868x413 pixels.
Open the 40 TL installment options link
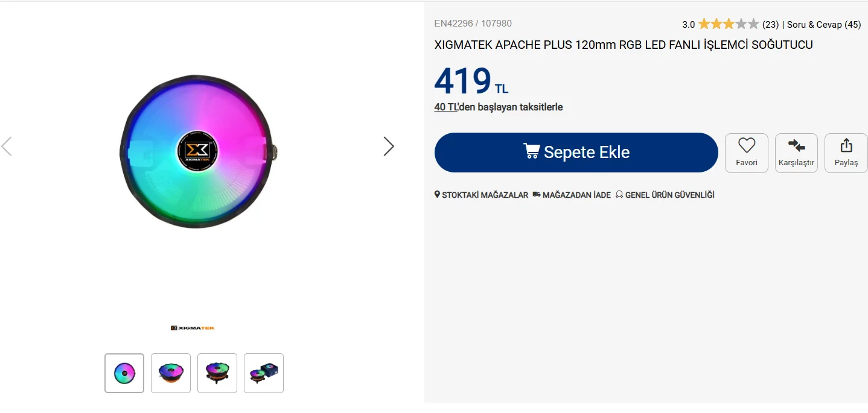[x=446, y=107]
